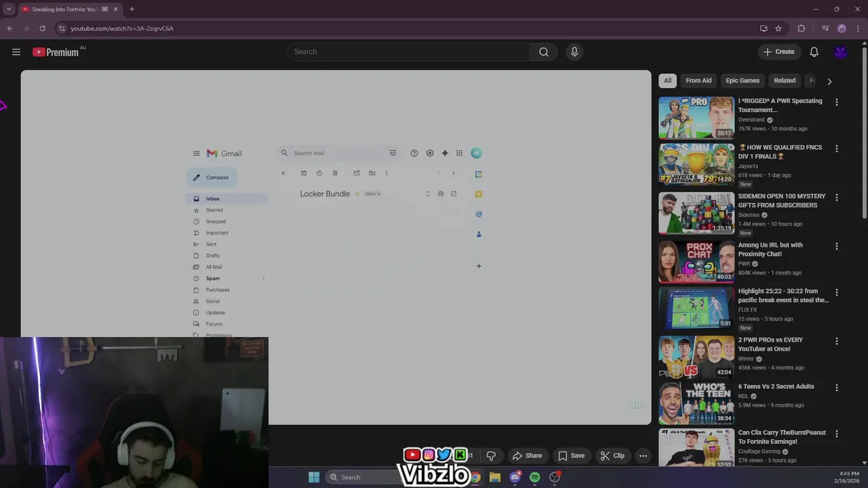Click the install app icon in address bar
The height and width of the screenshot is (488, 868).
point(764,28)
